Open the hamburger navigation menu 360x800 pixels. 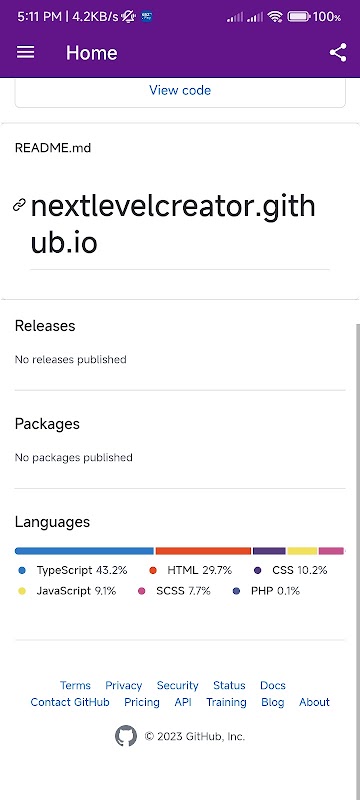[25, 52]
